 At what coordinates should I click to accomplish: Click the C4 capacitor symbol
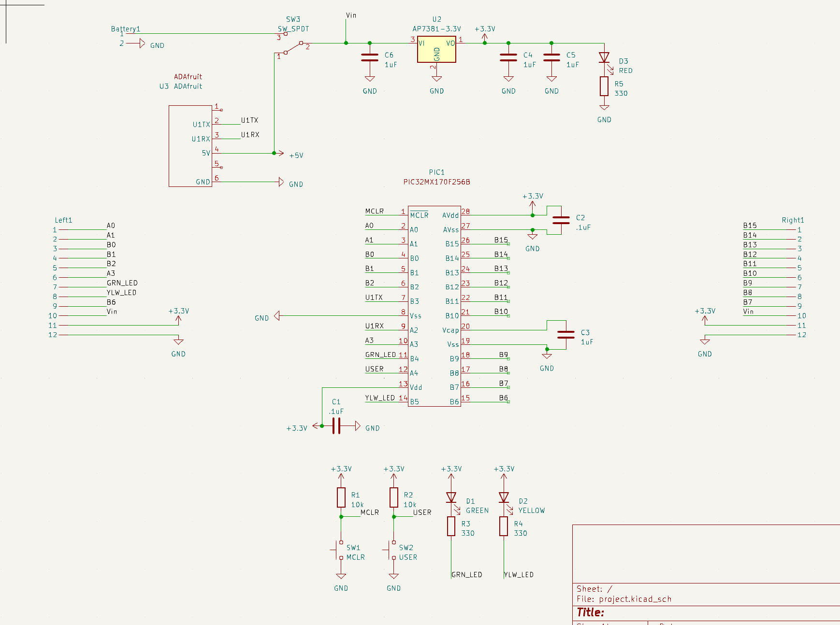pyautogui.click(x=508, y=58)
